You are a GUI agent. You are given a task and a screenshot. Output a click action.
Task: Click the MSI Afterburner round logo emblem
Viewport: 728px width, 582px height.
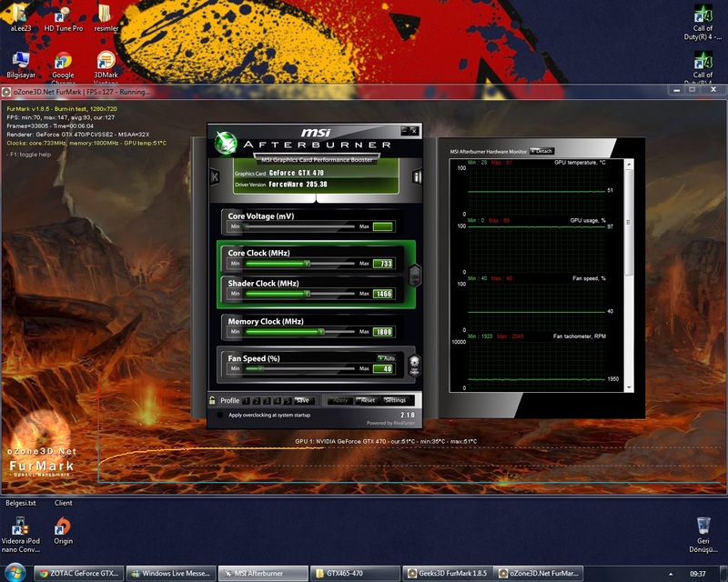226,143
